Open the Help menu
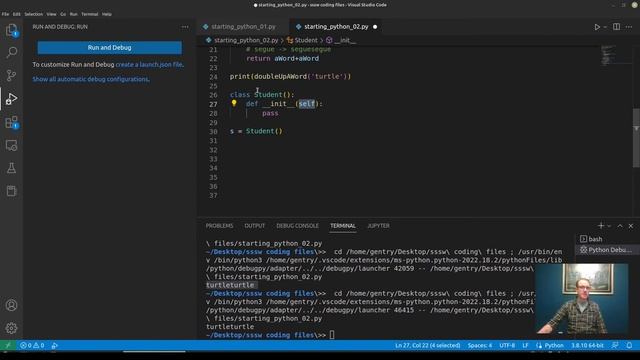The image size is (640, 360). 107,14
